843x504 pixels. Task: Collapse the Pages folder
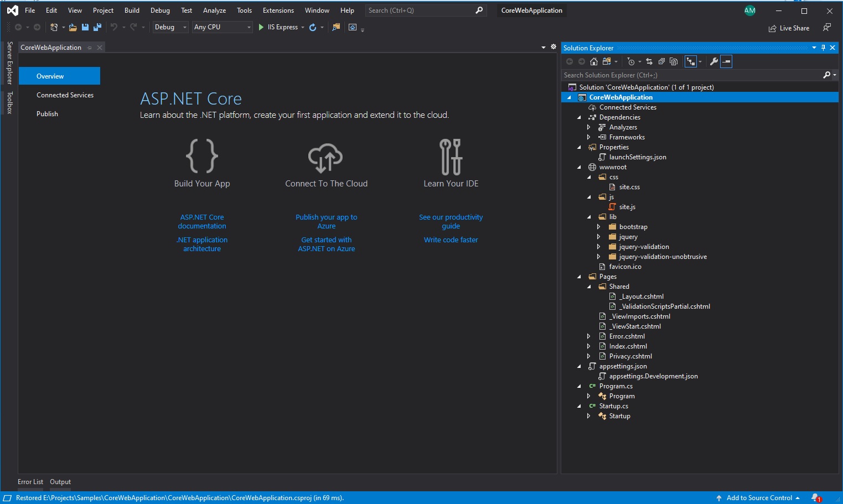coord(579,277)
